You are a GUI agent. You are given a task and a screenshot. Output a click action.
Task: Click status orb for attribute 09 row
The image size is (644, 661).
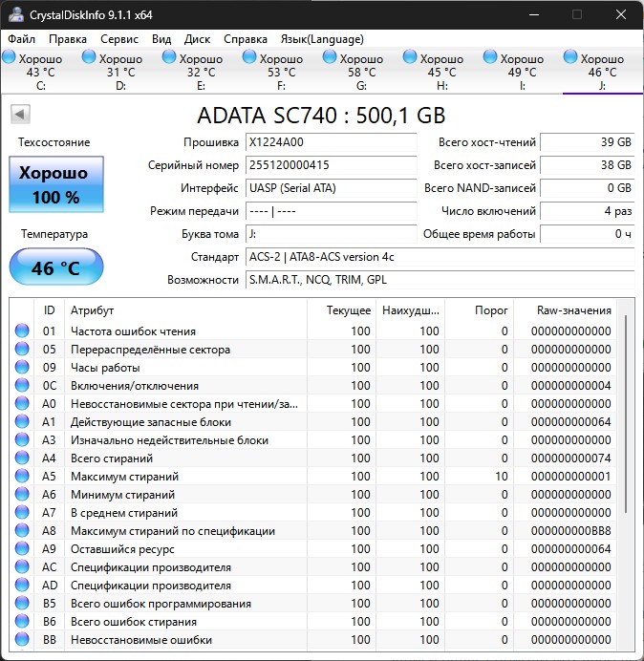click(22, 367)
